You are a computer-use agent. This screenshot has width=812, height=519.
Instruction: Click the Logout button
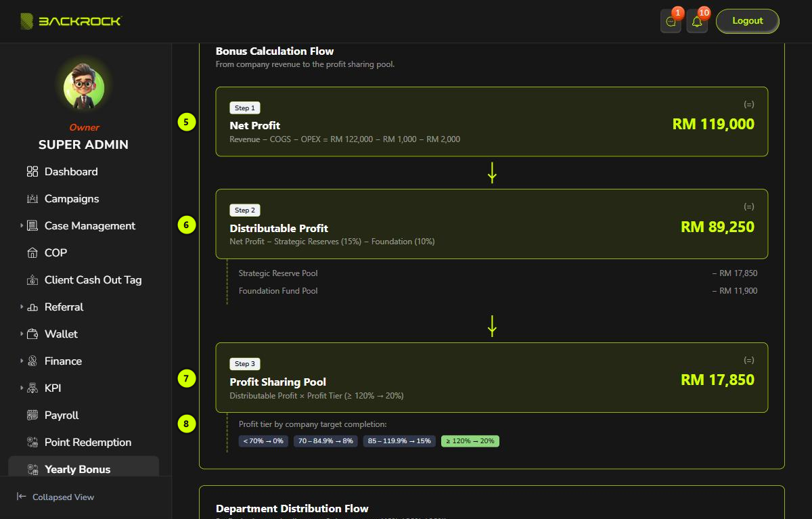[748, 21]
